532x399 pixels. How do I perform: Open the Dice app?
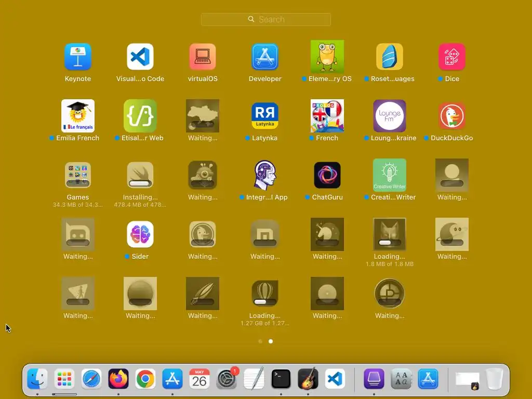click(x=452, y=57)
